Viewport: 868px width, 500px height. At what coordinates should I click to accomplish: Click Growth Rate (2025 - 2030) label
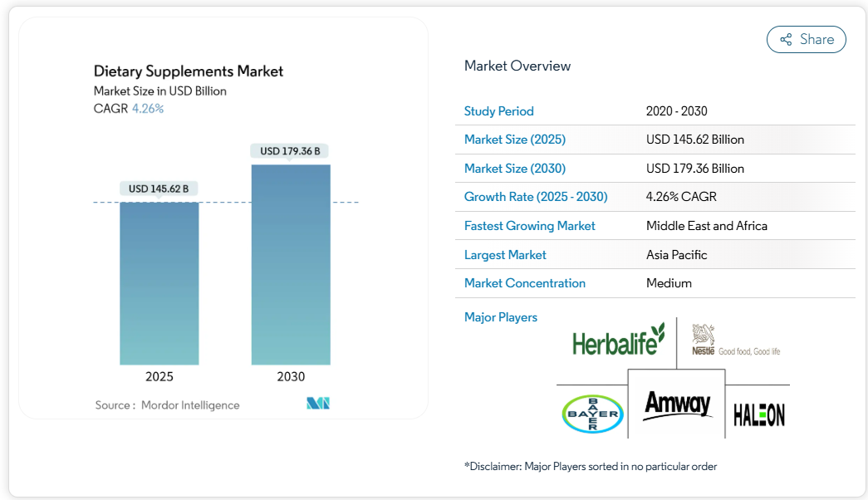tap(536, 197)
